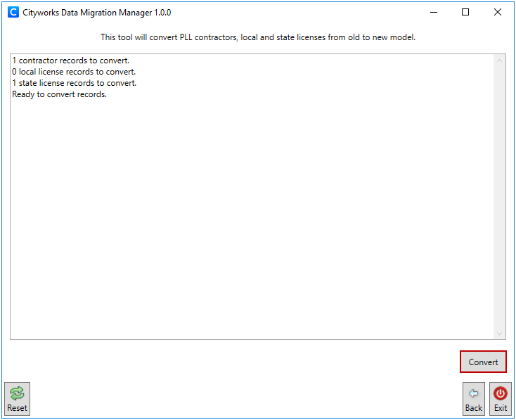Click the 'Ready to convert records' line
Image resolution: width=516 pixels, height=420 pixels.
59,94
